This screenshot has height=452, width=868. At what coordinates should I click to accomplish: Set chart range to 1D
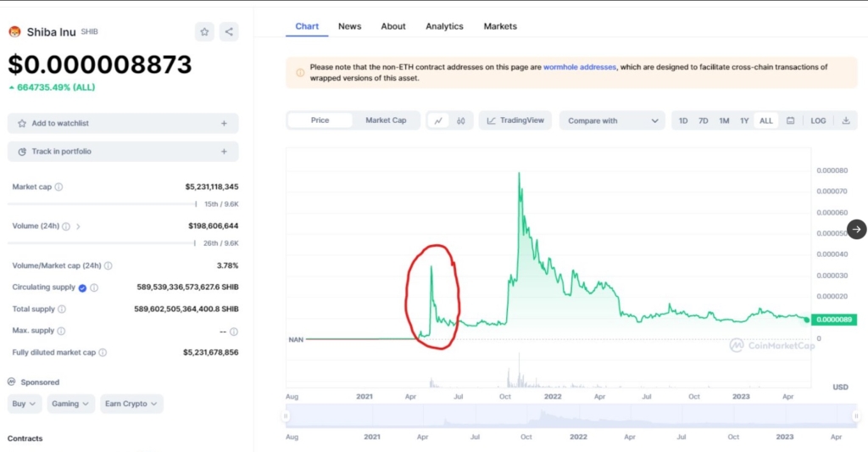(683, 120)
